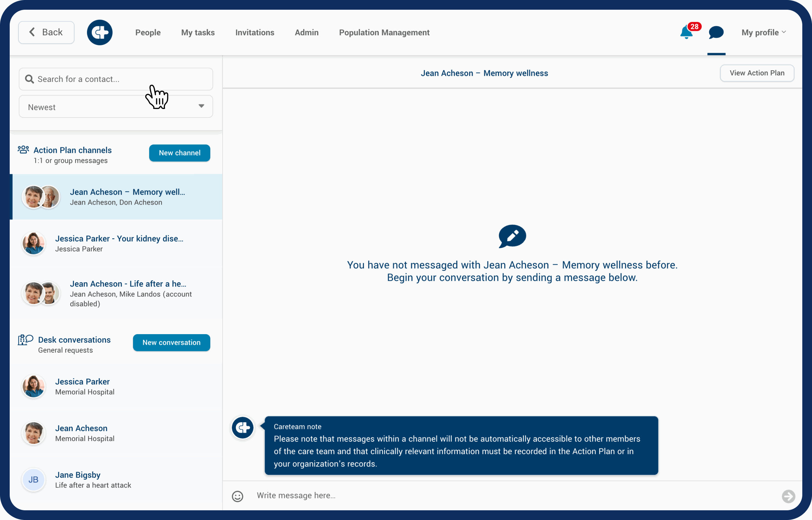This screenshot has width=812, height=520.
Task: Click the Write message here field
Action: pyautogui.click(x=506, y=495)
